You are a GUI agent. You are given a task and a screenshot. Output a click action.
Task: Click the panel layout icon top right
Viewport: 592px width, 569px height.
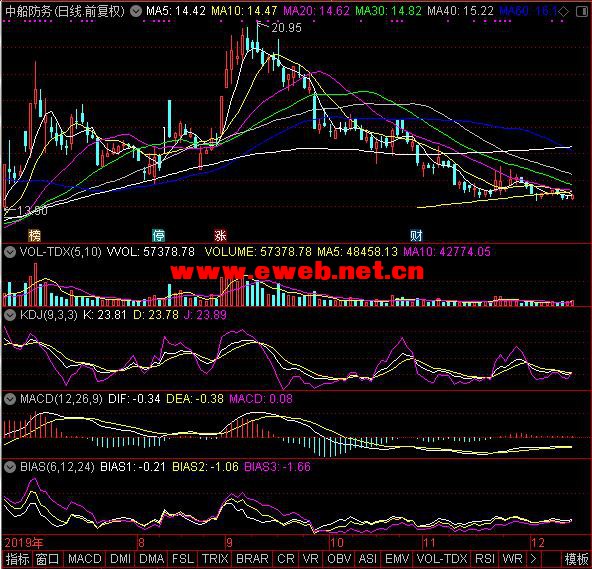click(x=582, y=12)
